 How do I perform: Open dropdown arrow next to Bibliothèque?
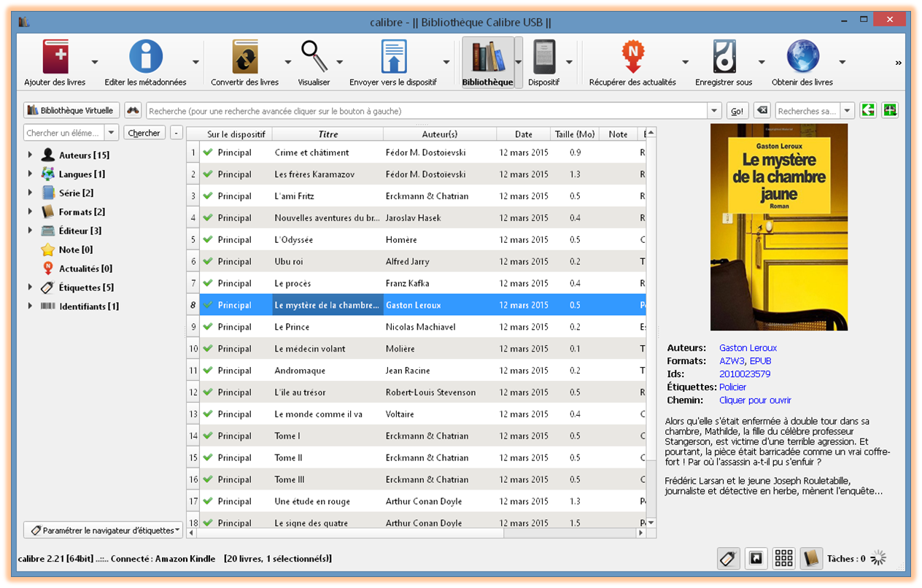point(519,63)
